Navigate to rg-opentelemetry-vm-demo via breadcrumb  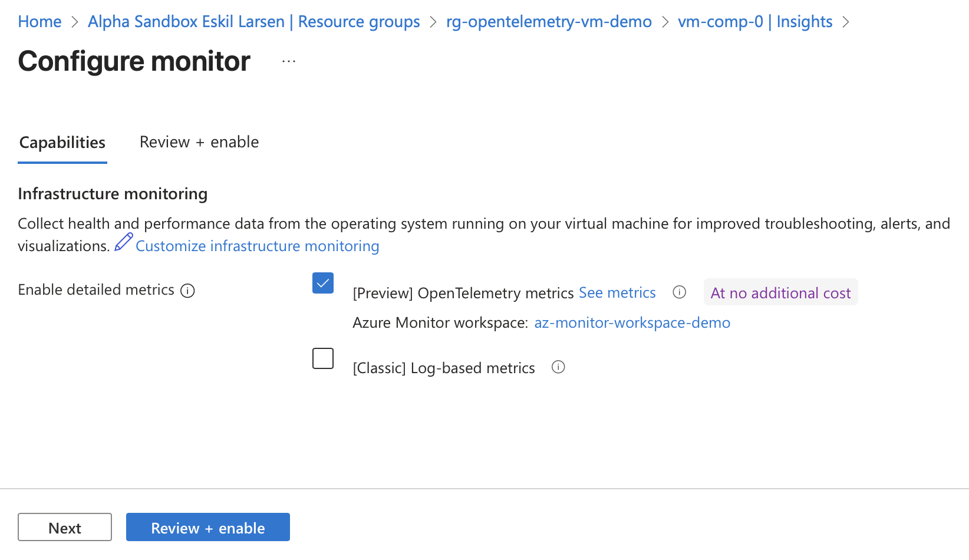(x=549, y=21)
